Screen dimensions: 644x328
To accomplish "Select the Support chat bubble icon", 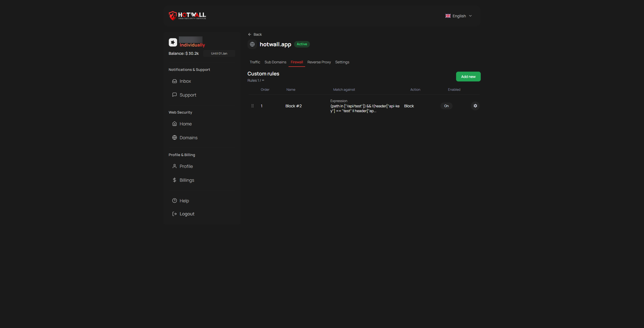I will 175,95.
